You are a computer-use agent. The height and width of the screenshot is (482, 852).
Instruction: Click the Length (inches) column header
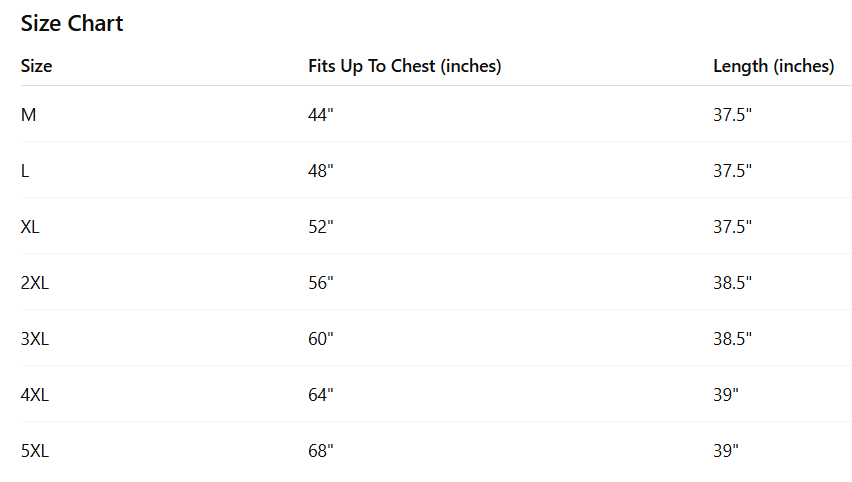click(x=773, y=66)
